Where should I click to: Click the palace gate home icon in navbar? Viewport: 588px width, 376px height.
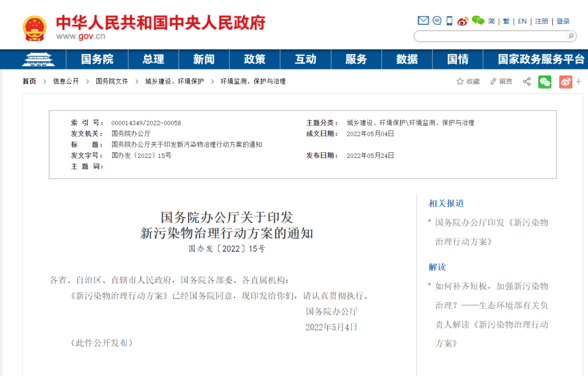pyautogui.click(x=38, y=59)
